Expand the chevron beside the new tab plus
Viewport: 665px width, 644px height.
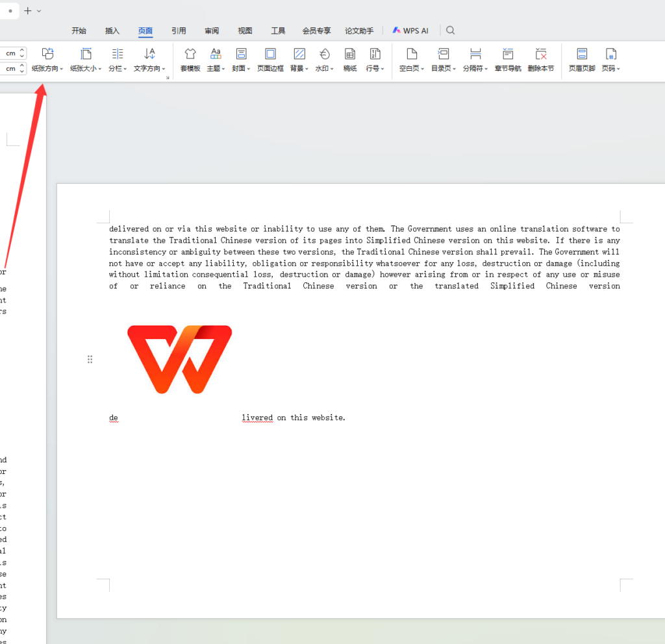[39, 11]
